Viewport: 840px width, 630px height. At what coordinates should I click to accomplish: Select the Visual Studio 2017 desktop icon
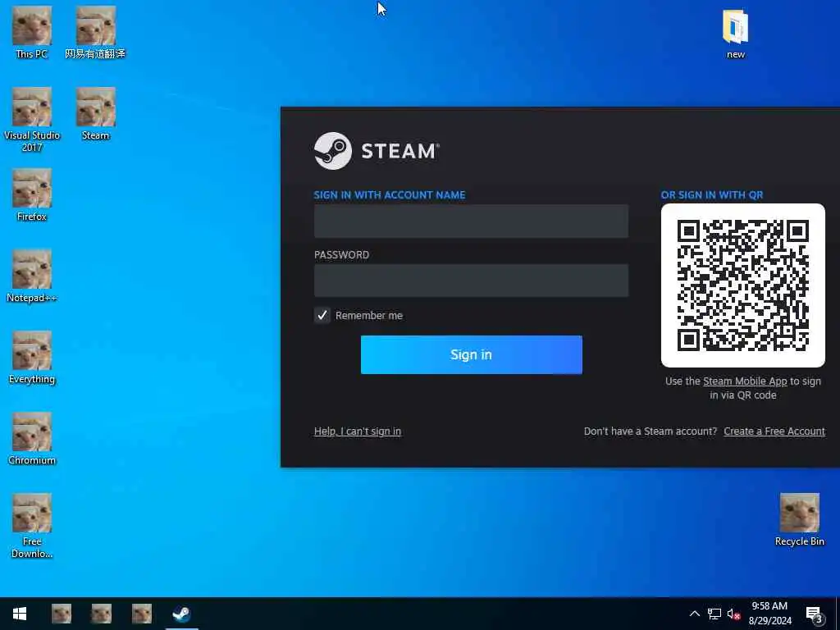click(x=32, y=119)
